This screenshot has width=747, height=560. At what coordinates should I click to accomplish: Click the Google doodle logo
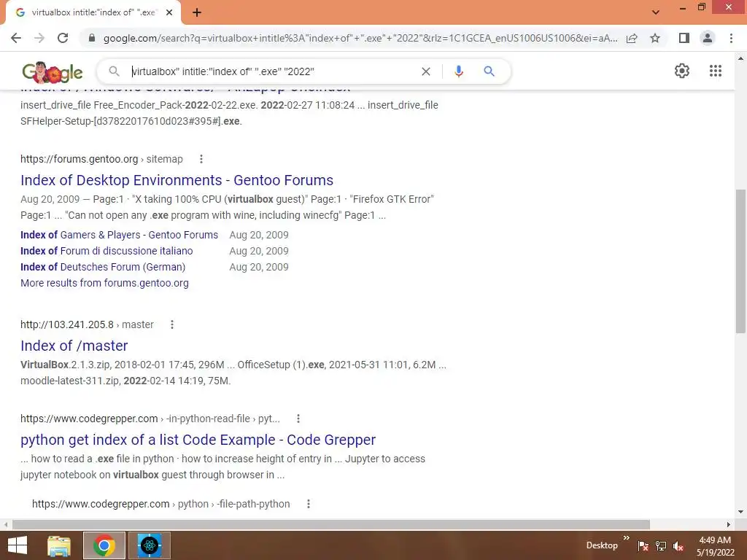click(53, 72)
